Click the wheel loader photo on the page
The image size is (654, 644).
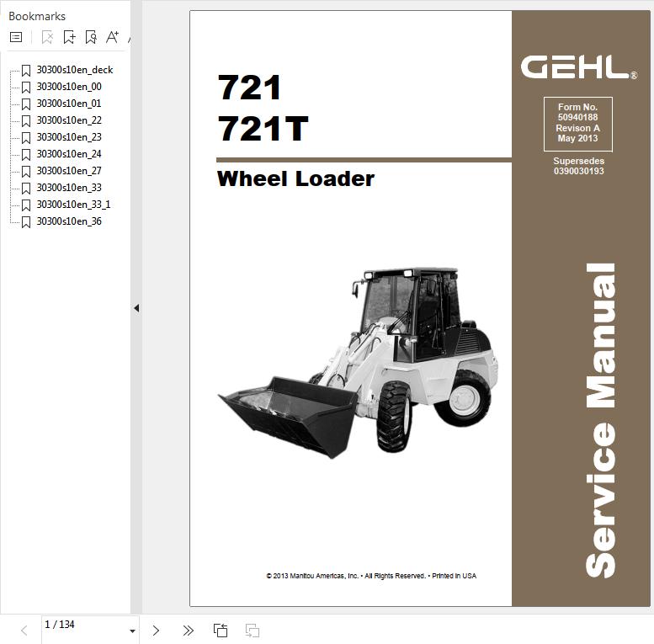pyautogui.click(x=358, y=363)
